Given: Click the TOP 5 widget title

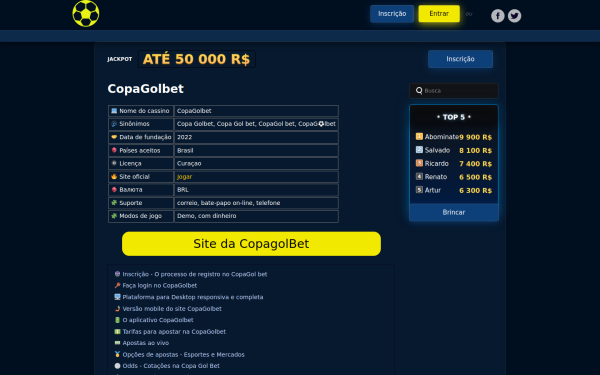Looking at the screenshot, I should coord(454,117).
